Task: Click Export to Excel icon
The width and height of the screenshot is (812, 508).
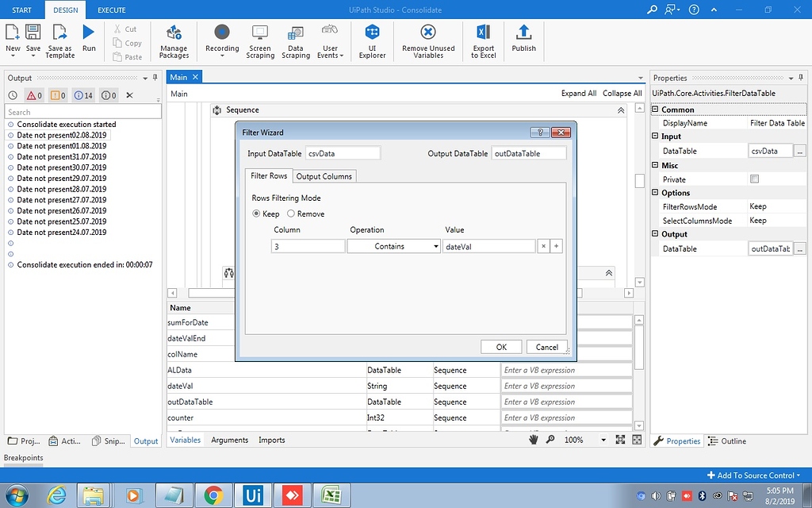Action: (483, 40)
